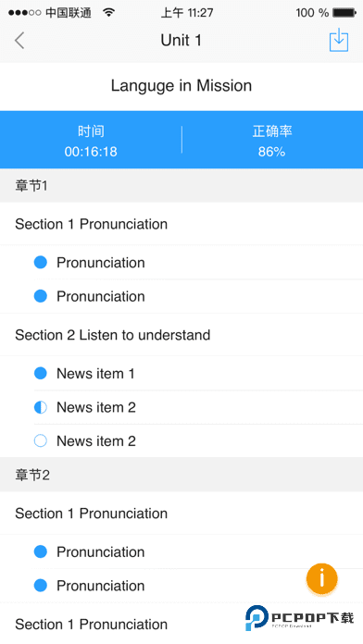This screenshot has width=363, height=644.
Task: Tap the 正确率 86% stat
Action: point(271,142)
